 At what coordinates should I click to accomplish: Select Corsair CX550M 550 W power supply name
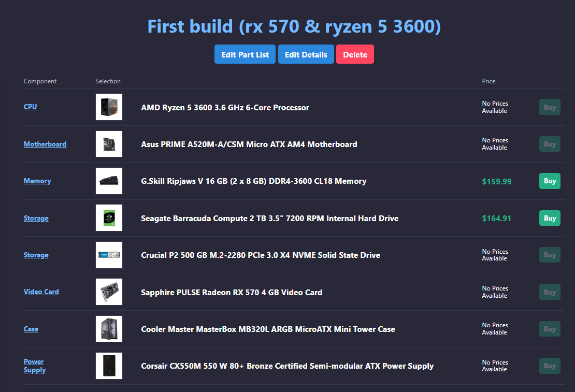(x=287, y=366)
